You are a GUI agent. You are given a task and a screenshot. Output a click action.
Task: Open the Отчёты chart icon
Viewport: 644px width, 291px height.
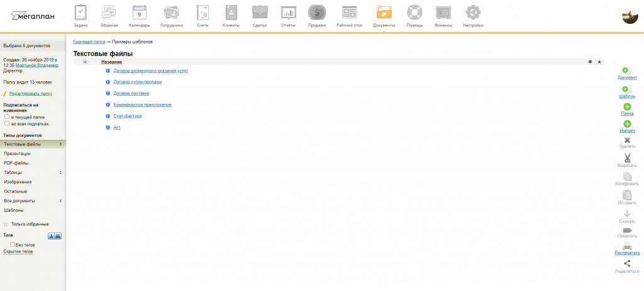[288, 13]
